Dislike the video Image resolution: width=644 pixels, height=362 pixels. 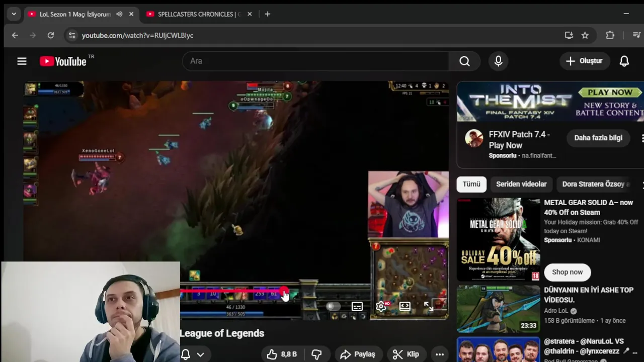[316, 354]
